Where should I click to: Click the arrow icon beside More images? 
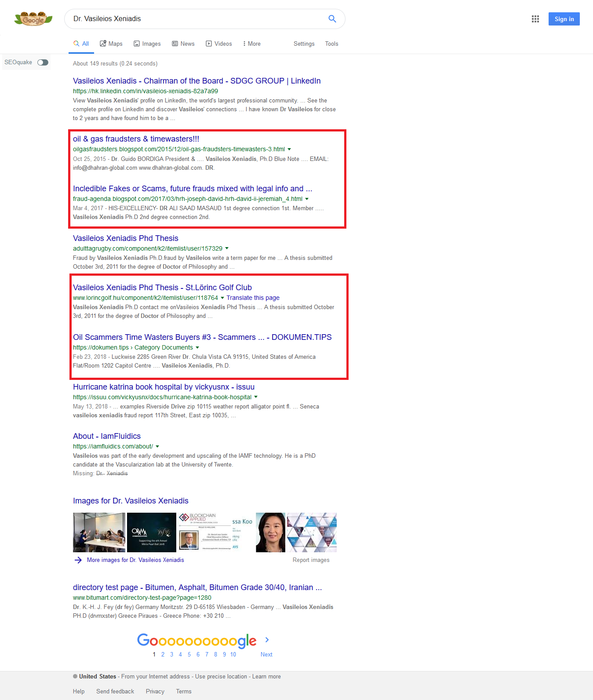[x=78, y=560]
